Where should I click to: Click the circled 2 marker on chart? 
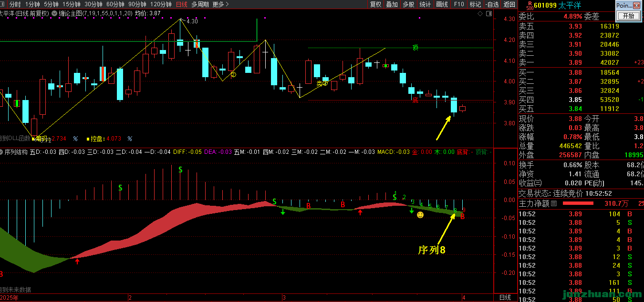pos(233,74)
